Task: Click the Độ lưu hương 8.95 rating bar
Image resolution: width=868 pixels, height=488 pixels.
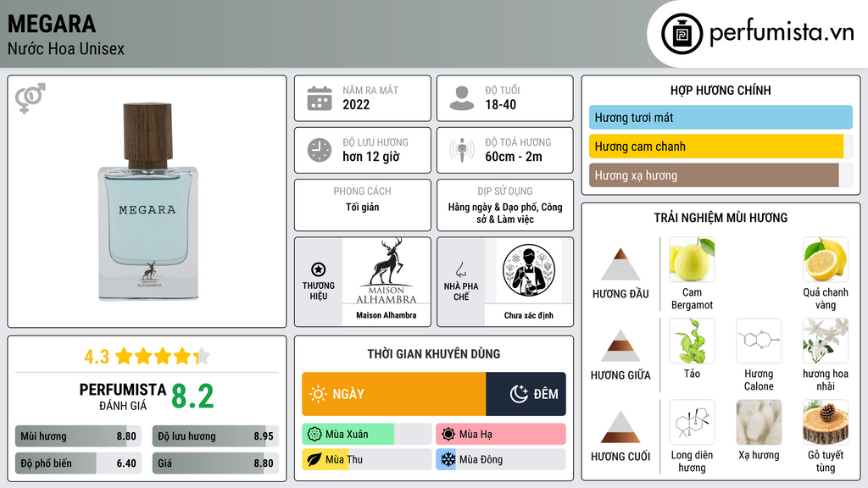Action: click(215, 436)
